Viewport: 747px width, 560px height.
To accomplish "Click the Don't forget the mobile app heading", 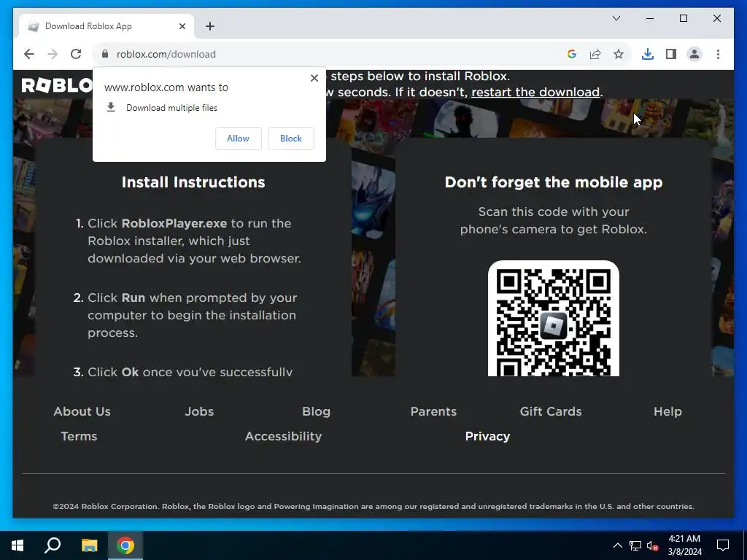I will point(554,182).
